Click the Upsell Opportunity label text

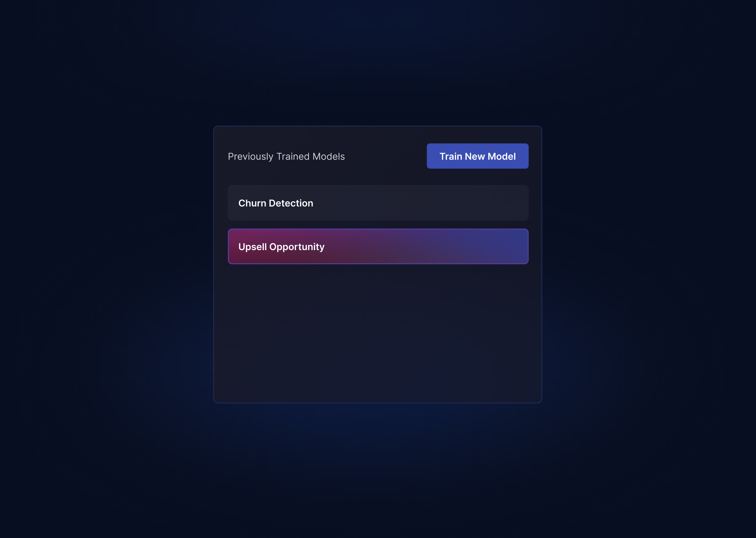point(281,247)
